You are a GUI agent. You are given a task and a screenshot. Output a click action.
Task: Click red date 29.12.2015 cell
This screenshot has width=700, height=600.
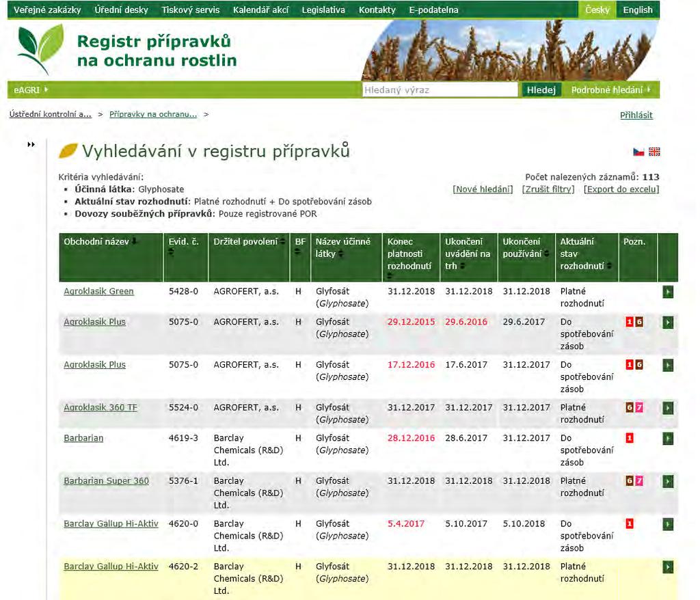(411, 321)
